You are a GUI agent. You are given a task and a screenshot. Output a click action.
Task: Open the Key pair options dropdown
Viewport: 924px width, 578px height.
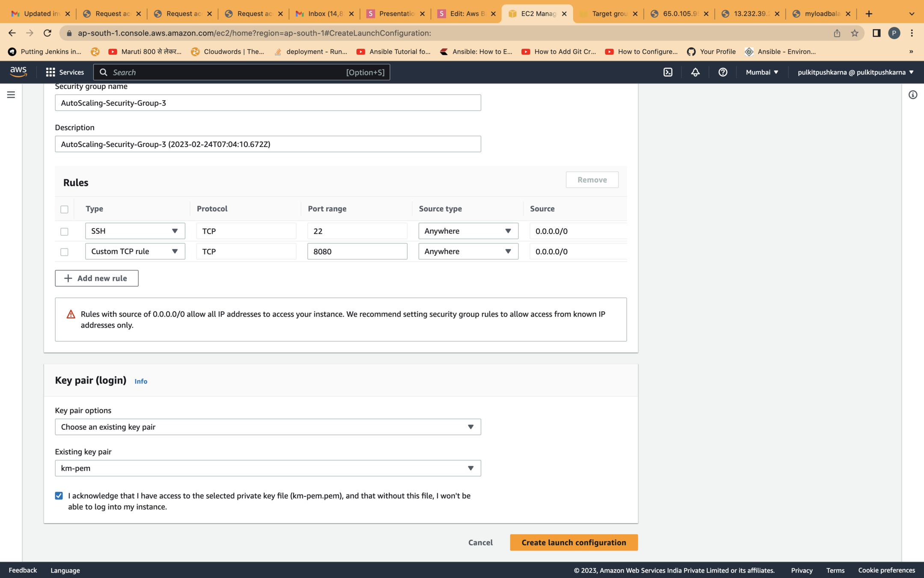coord(268,427)
